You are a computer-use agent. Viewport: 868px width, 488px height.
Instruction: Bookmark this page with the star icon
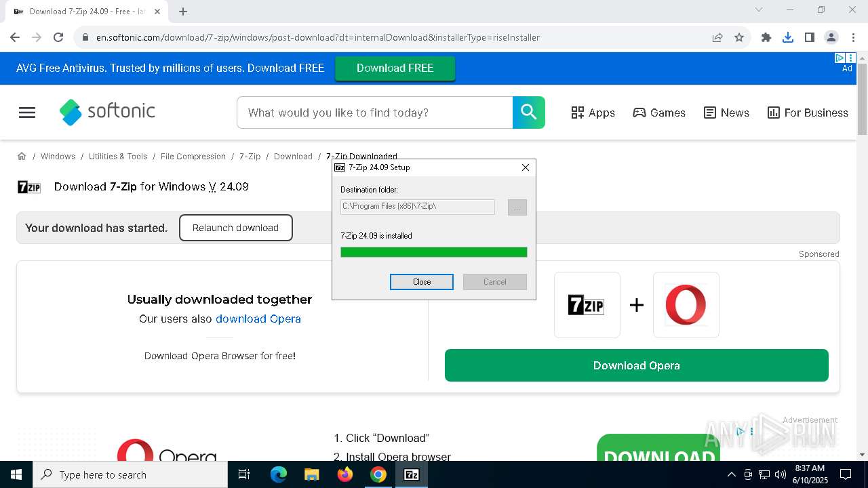739,37
